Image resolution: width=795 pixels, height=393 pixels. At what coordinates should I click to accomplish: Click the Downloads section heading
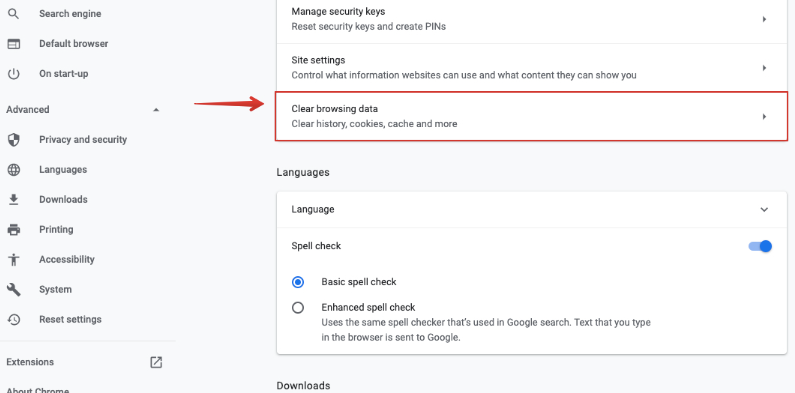(x=303, y=386)
